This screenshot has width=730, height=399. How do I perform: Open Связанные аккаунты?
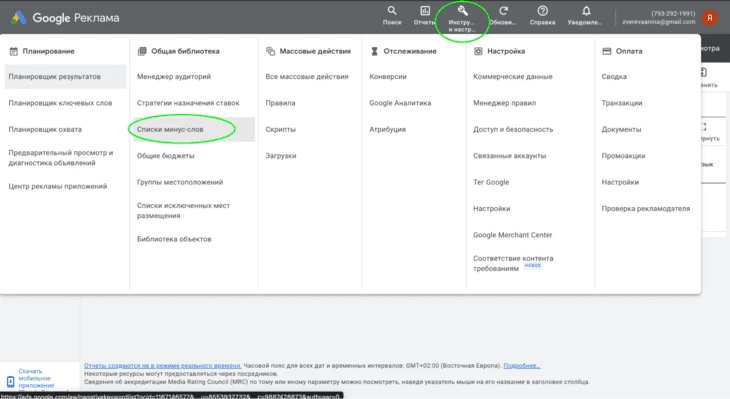(x=509, y=156)
